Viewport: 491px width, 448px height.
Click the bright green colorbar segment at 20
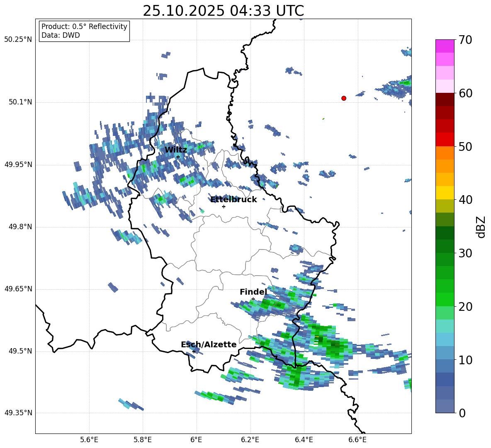(x=445, y=299)
